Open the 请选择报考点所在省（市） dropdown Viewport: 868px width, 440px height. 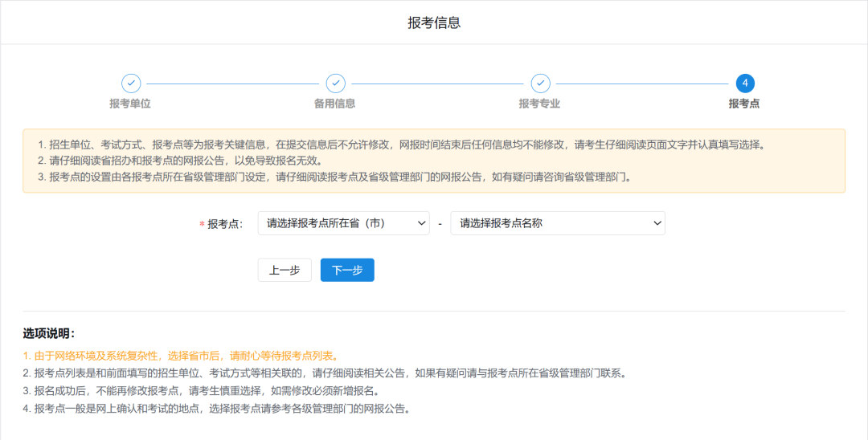(x=343, y=223)
